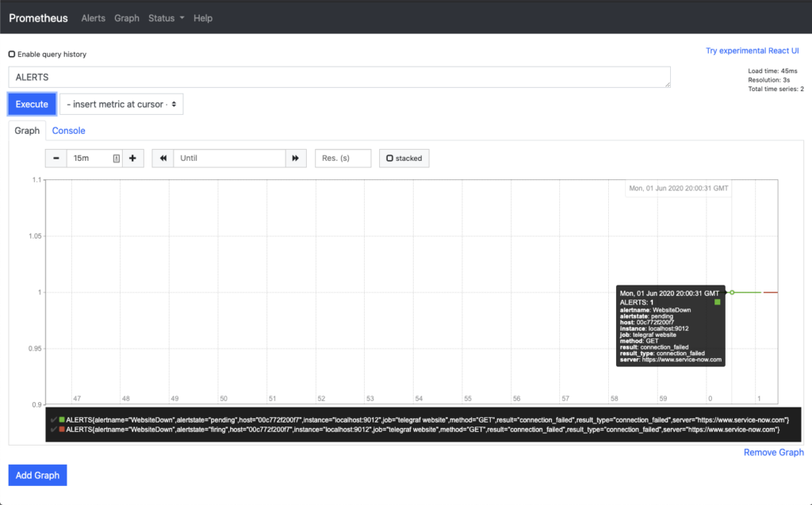This screenshot has width=812, height=505.
Task: Open the Try experimental React UI link
Action: pyautogui.click(x=752, y=51)
